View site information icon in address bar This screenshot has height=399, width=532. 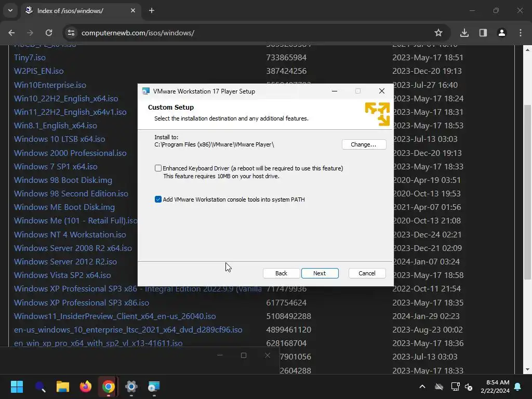click(x=71, y=33)
